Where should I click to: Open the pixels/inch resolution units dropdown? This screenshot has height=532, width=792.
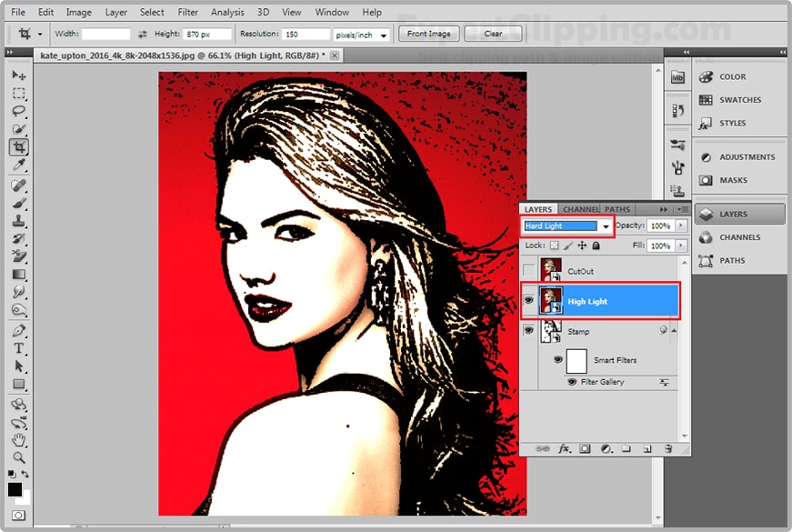[383, 35]
